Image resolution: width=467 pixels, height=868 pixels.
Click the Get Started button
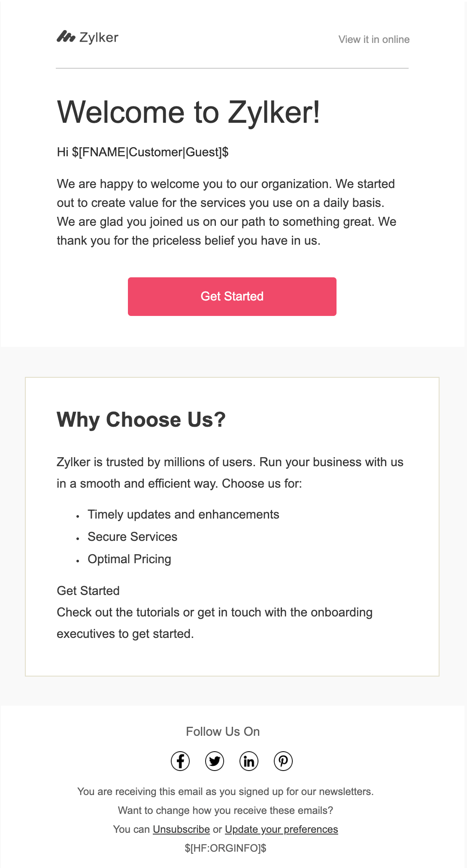coord(232,296)
